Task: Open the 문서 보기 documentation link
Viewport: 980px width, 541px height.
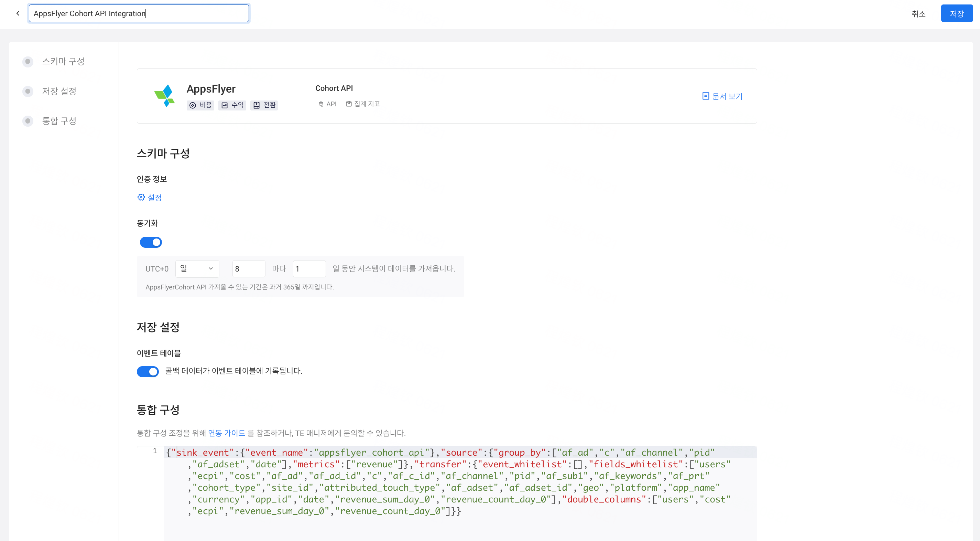Action: click(x=722, y=96)
